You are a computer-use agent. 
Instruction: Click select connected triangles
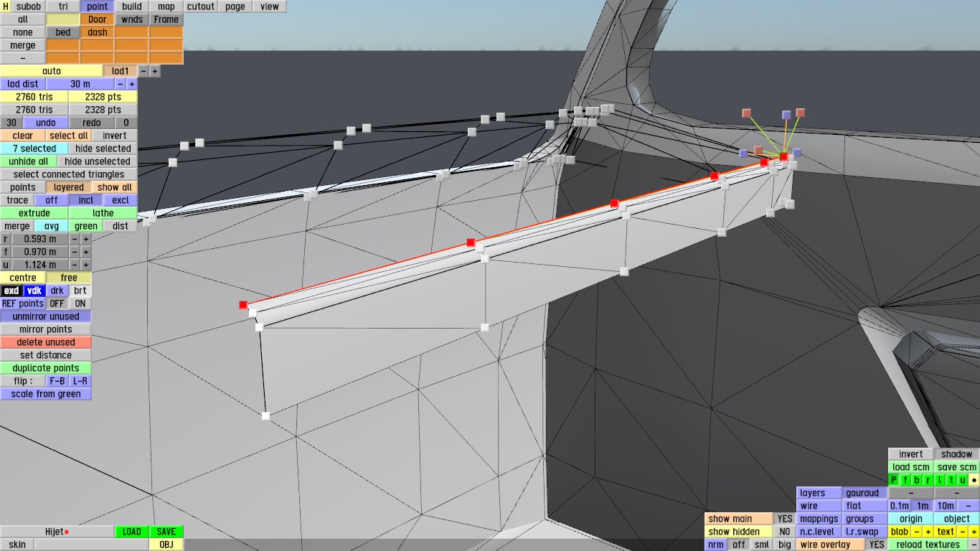pos(69,174)
